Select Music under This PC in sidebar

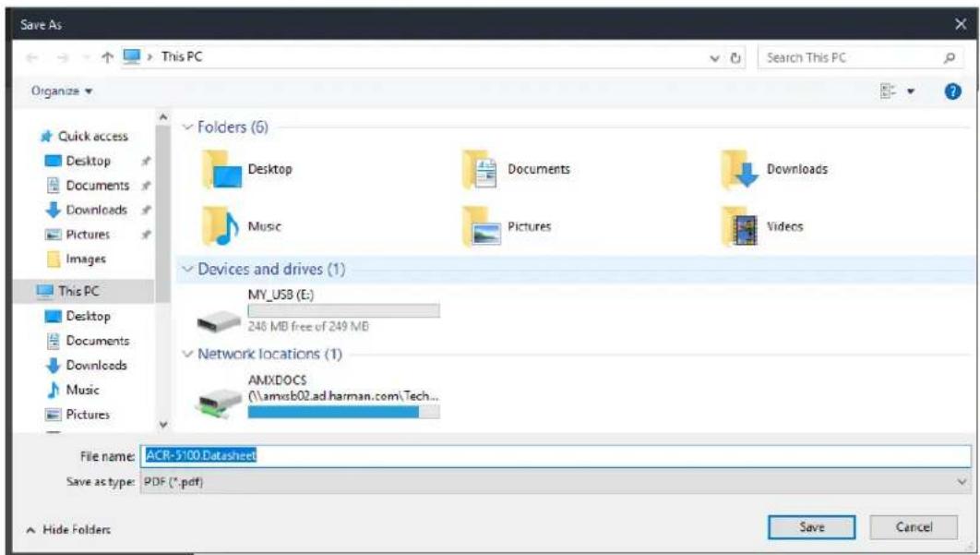point(73,389)
